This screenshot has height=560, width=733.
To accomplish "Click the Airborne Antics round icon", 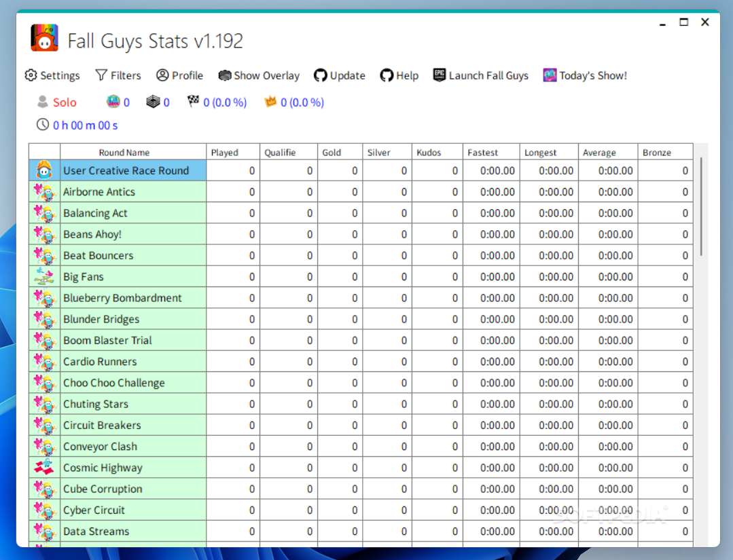I will pyautogui.click(x=44, y=191).
